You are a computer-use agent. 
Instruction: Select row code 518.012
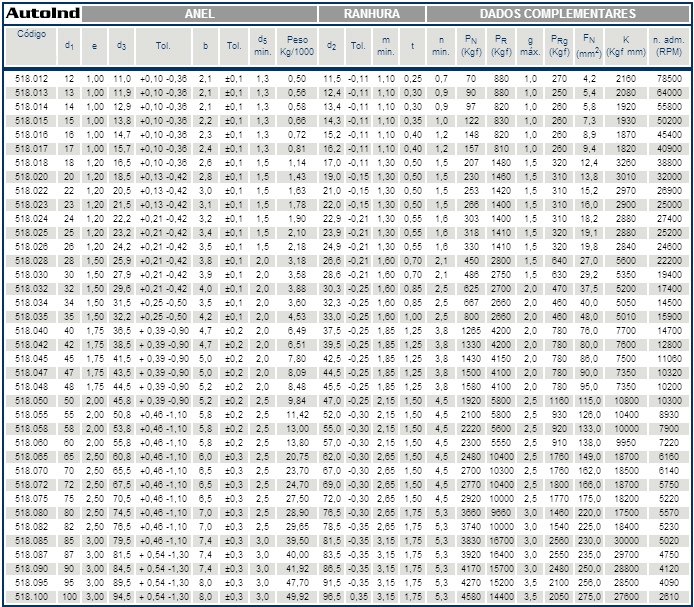point(32,77)
